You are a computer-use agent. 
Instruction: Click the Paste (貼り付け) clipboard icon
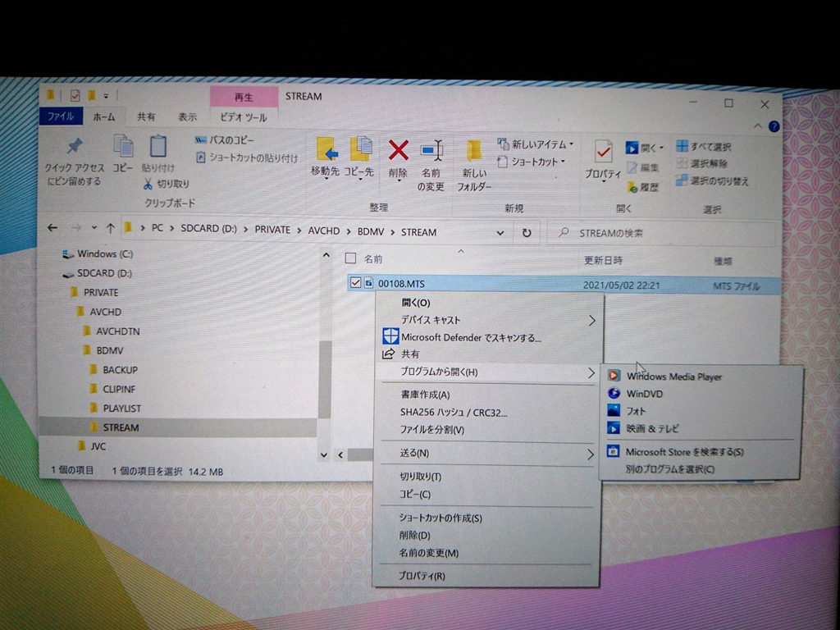click(158, 147)
